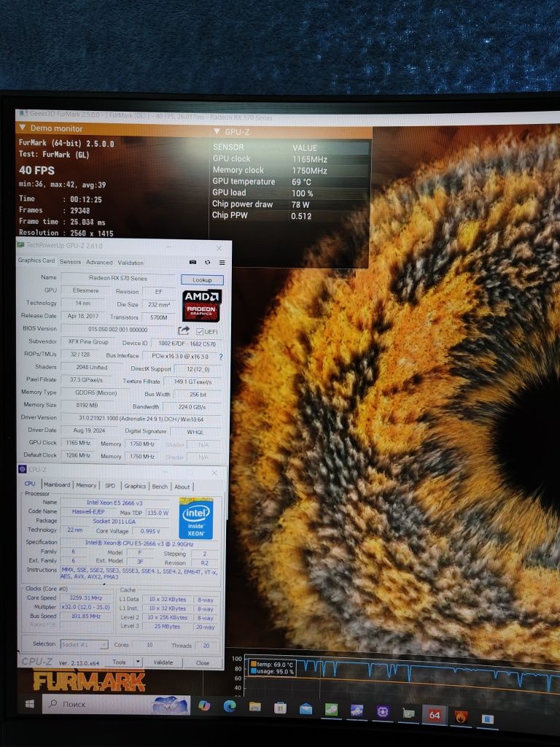Open File Explorer from the taskbar

pyautogui.click(x=255, y=707)
